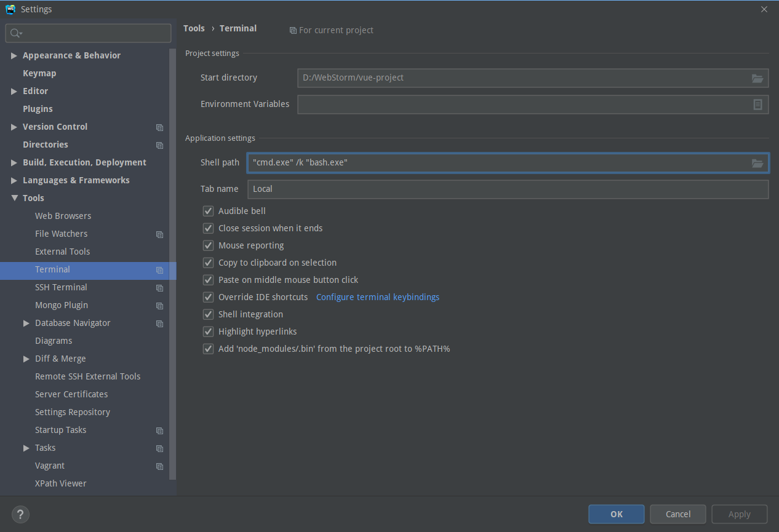Expand the Appearance & Behavior section

point(14,55)
